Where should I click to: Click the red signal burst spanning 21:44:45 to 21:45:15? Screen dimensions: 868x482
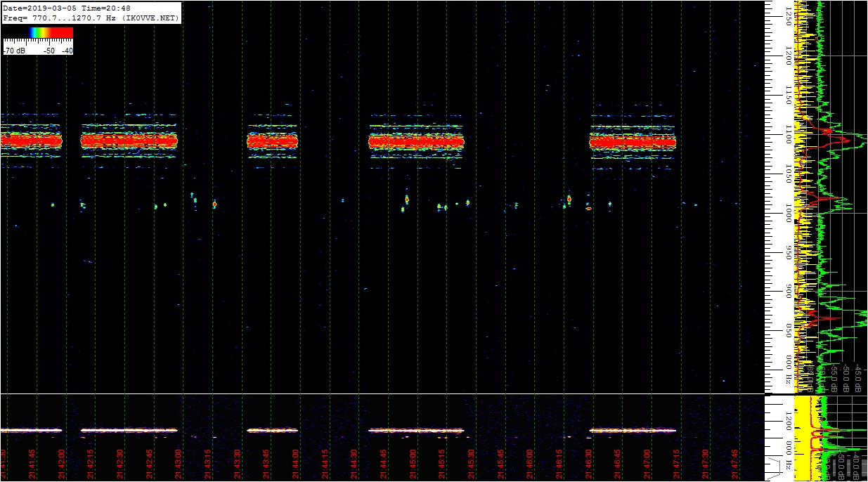coord(417,142)
